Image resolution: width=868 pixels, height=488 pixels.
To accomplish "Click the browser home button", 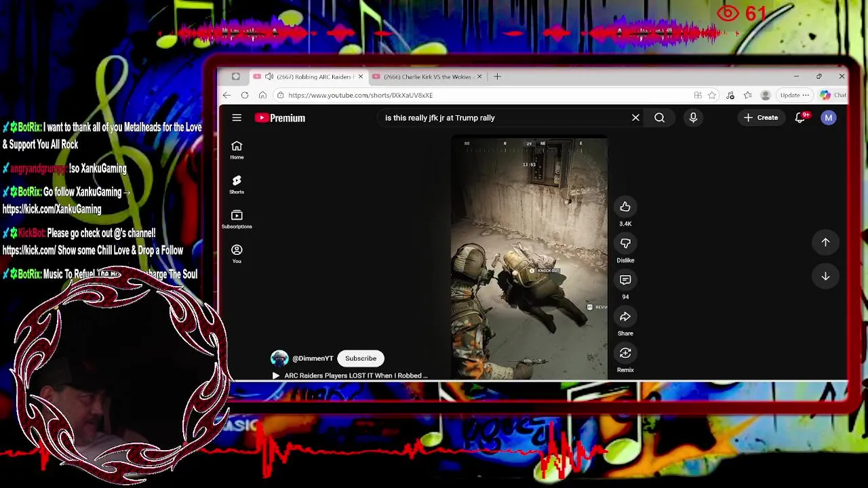I will pyautogui.click(x=262, y=96).
